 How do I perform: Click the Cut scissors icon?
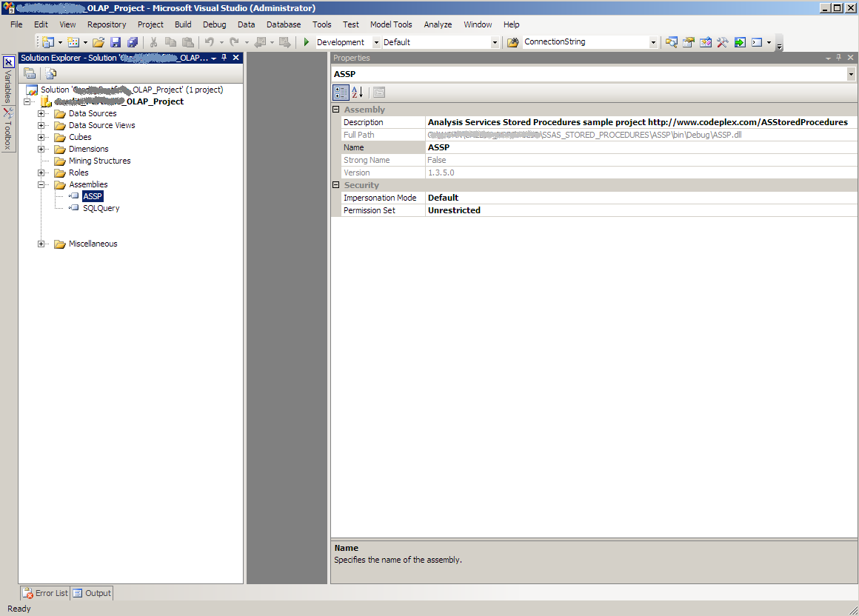154,42
